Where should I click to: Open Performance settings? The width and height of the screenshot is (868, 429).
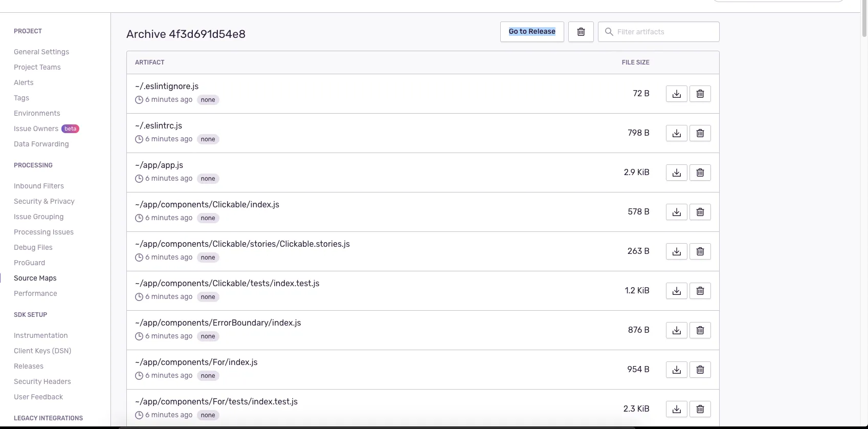[x=35, y=293]
